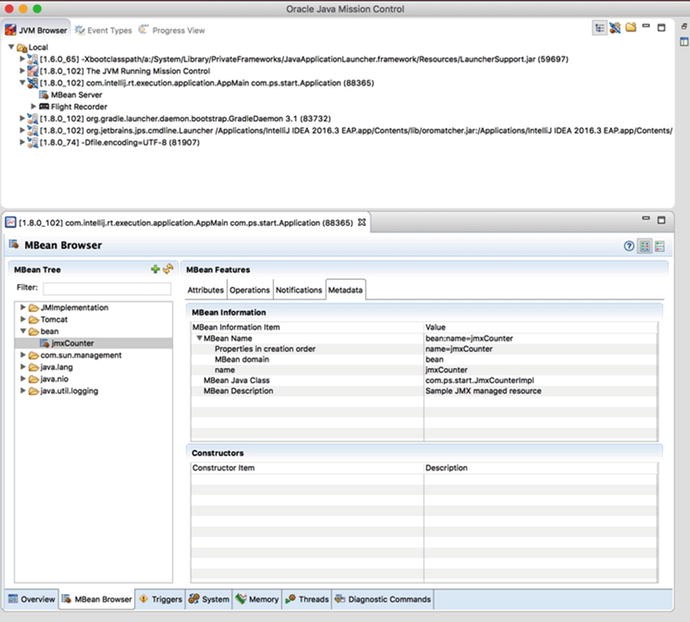The width and height of the screenshot is (690, 622).
Task: Switch to the Event Types tab
Action: coord(103,30)
